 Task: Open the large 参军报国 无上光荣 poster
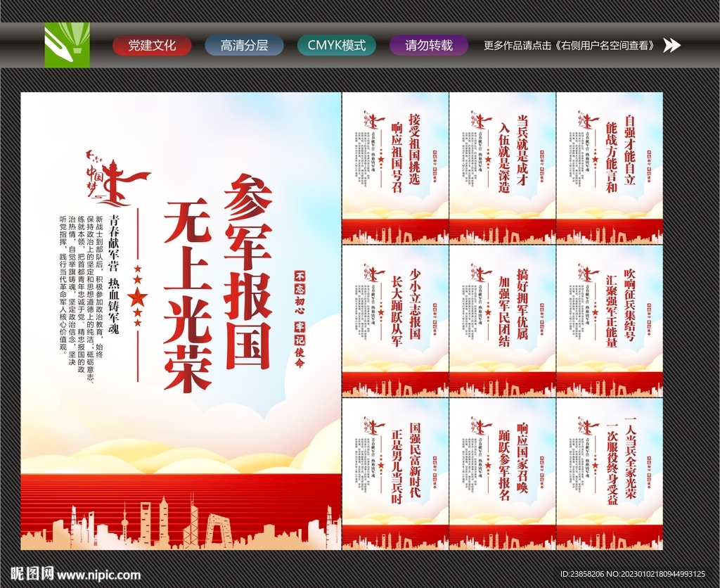181,321
